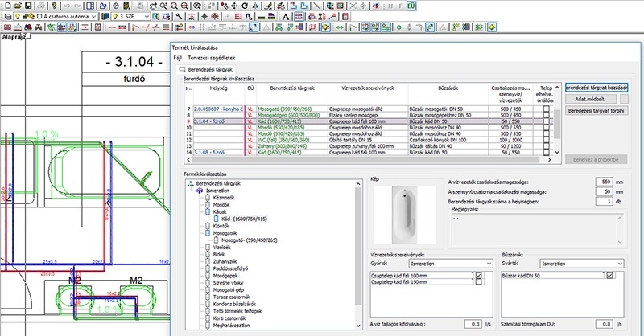Viewport: 644px width, 336px height.
Task: Check the box for Csaptelep kád fali 100 mm
Action: click(479, 276)
